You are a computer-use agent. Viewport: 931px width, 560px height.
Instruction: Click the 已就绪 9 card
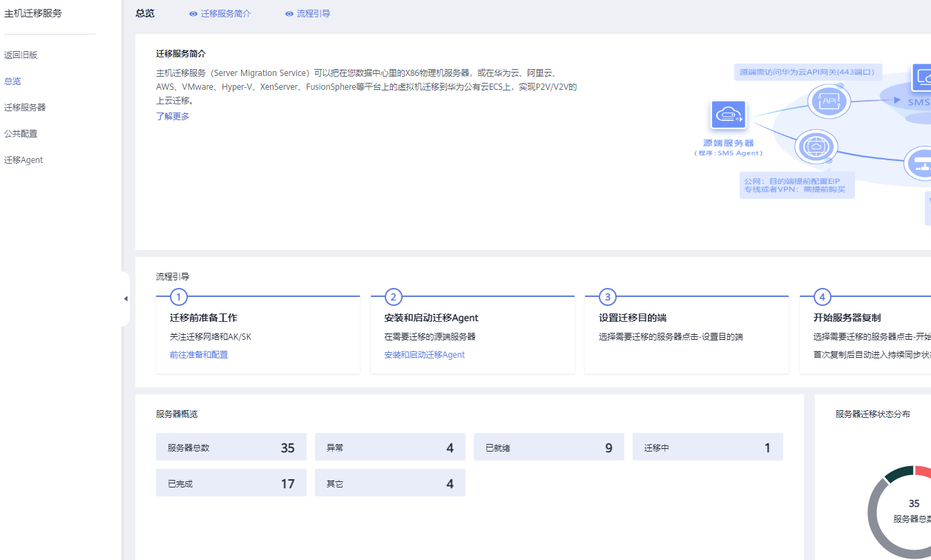click(549, 447)
